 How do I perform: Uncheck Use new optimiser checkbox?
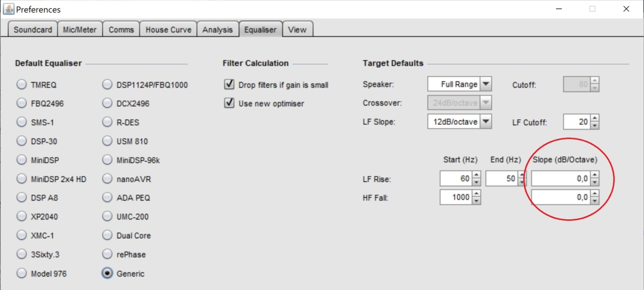[x=229, y=103]
